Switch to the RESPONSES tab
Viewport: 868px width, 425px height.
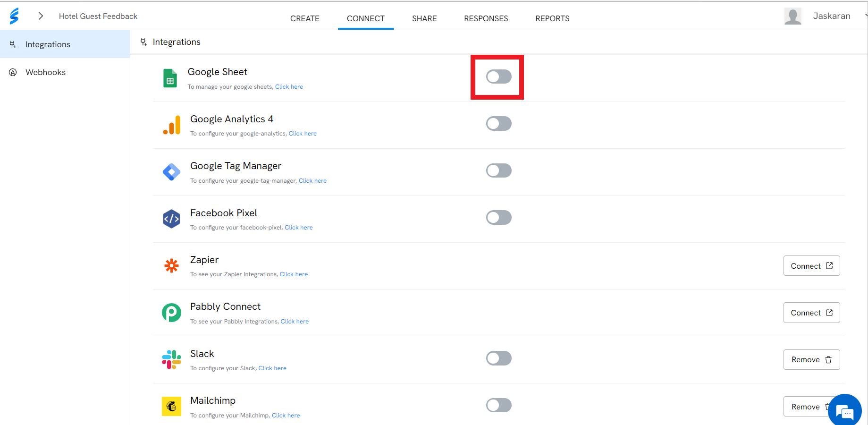pyautogui.click(x=486, y=18)
